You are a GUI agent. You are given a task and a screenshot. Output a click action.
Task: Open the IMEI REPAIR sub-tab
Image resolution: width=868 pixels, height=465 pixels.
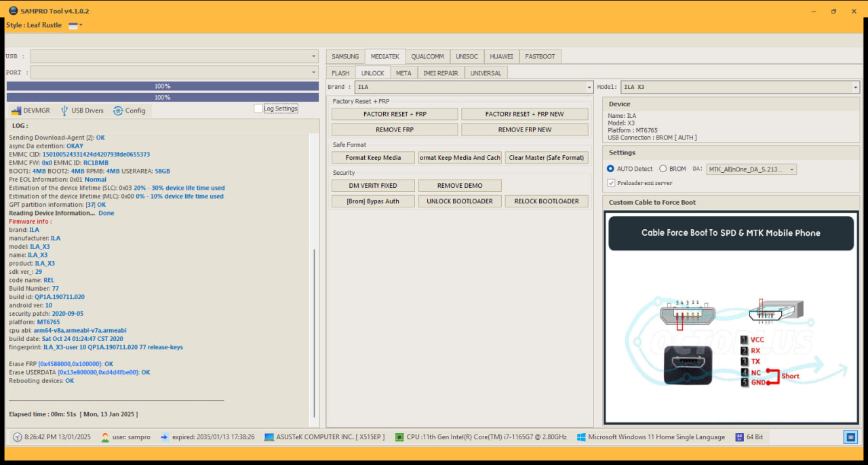click(x=441, y=73)
